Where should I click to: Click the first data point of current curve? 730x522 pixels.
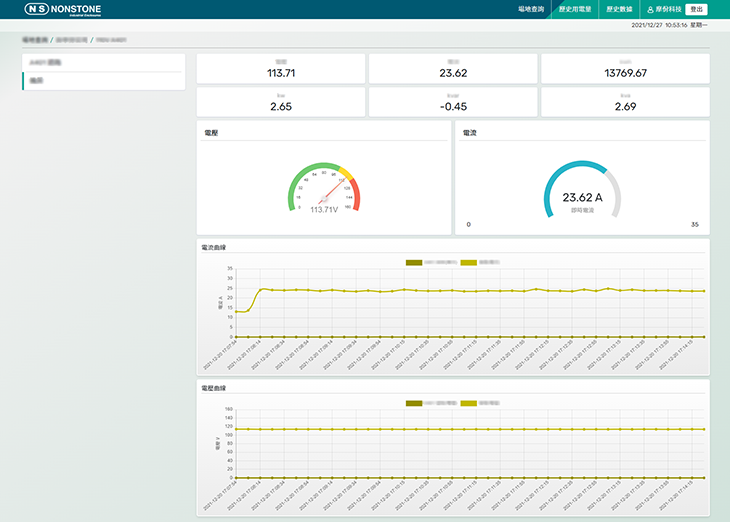[236, 312]
